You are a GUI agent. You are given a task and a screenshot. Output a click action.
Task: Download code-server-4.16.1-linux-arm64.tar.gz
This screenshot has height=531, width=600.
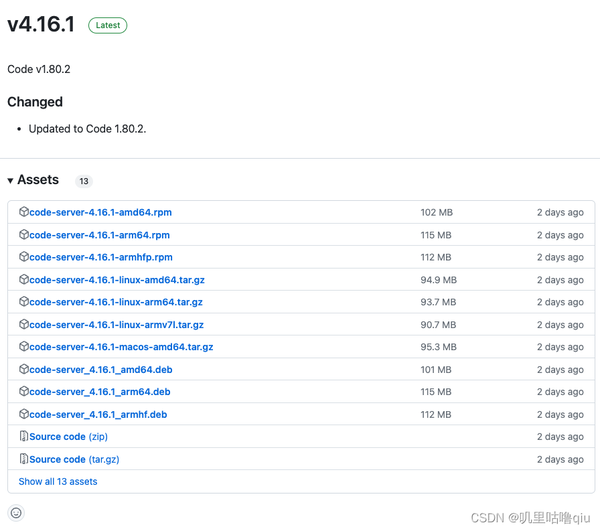point(116,302)
